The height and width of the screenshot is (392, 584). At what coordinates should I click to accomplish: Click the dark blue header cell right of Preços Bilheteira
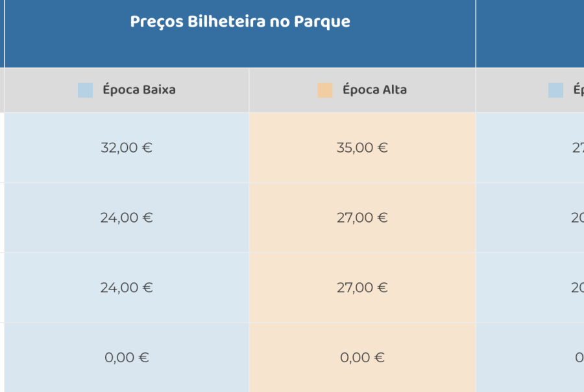click(530, 32)
